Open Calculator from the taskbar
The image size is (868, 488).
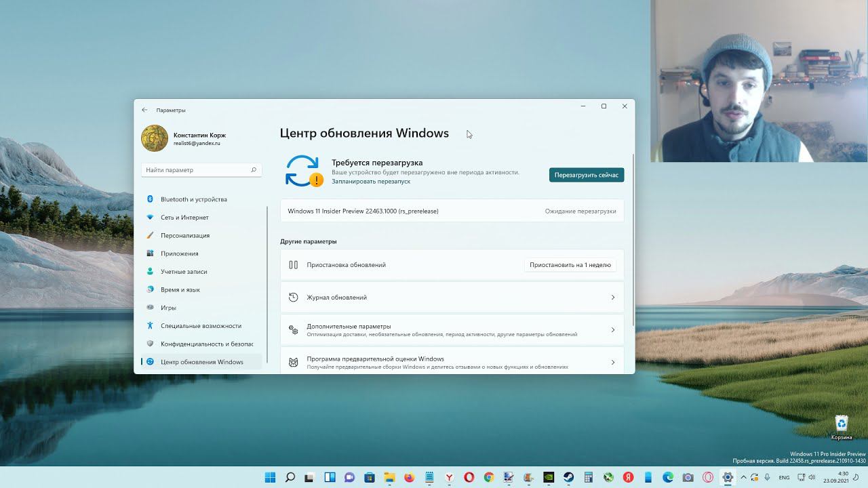588,477
